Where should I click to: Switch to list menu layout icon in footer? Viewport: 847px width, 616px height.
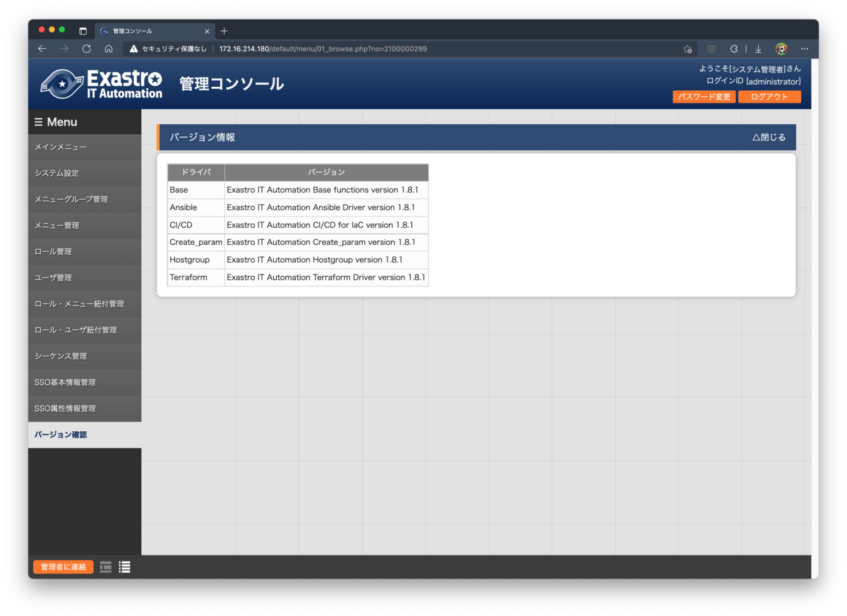[x=124, y=567]
